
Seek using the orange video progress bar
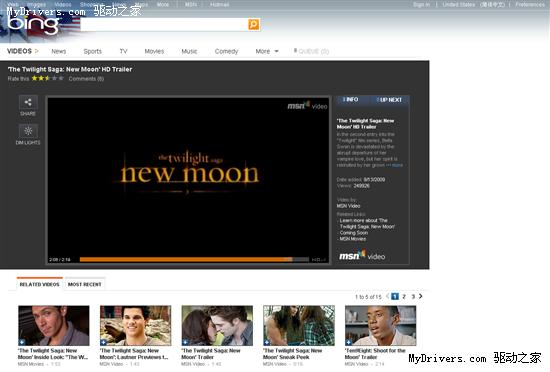click(x=194, y=259)
